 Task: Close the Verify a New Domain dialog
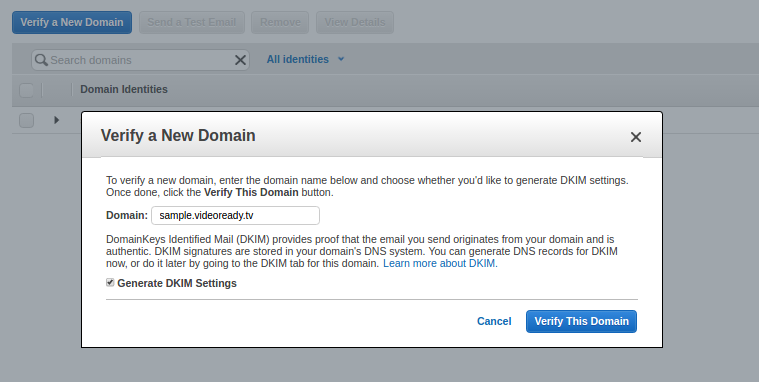point(636,137)
